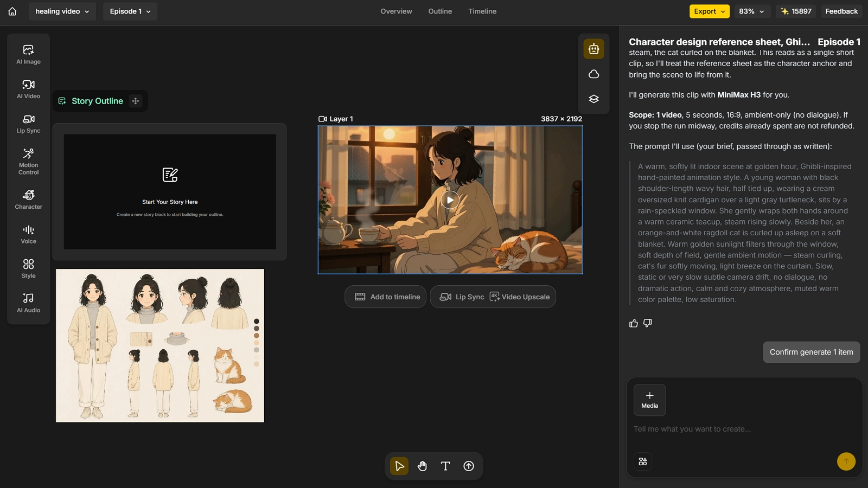Select the Text tool
The height and width of the screenshot is (488, 868).
coord(445,466)
